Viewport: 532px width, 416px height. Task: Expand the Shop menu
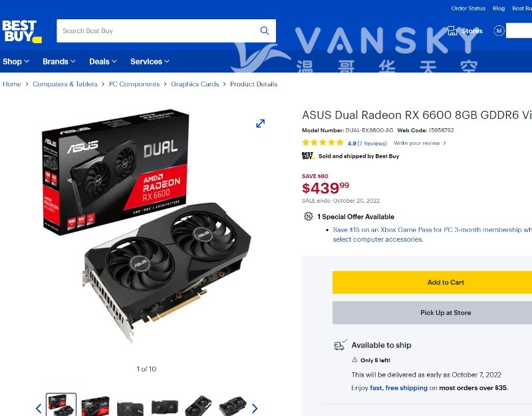16,61
